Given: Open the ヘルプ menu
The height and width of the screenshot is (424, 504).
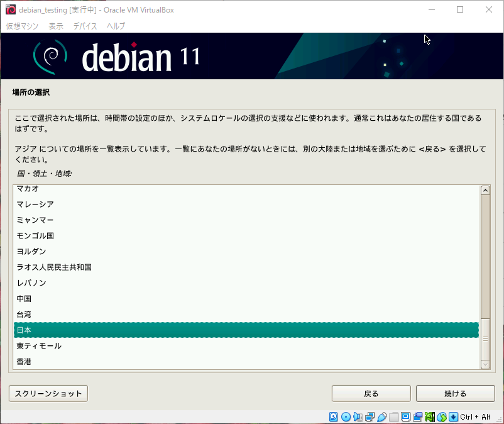Looking at the screenshot, I should click(x=116, y=26).
